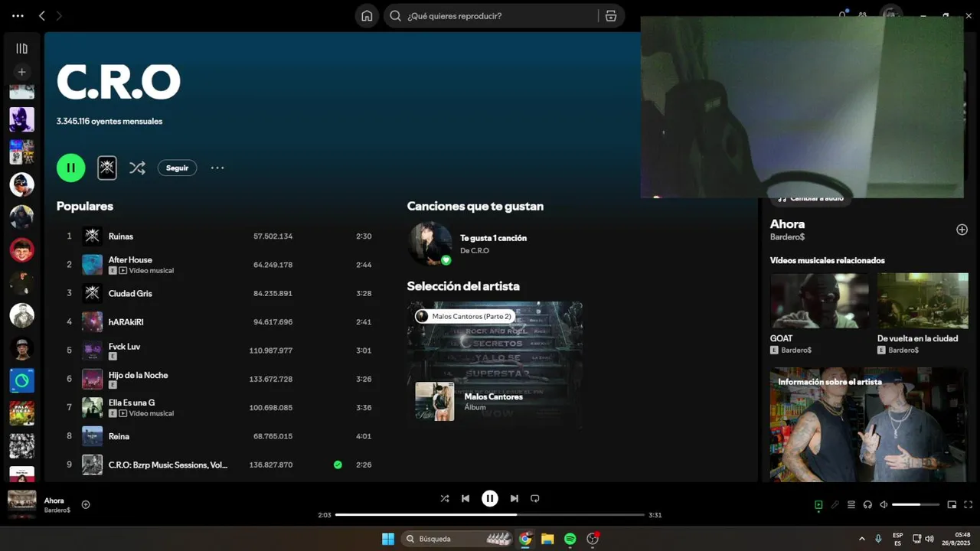
Task: Open connect to a device headphones icon
Action: coord(867,504)
